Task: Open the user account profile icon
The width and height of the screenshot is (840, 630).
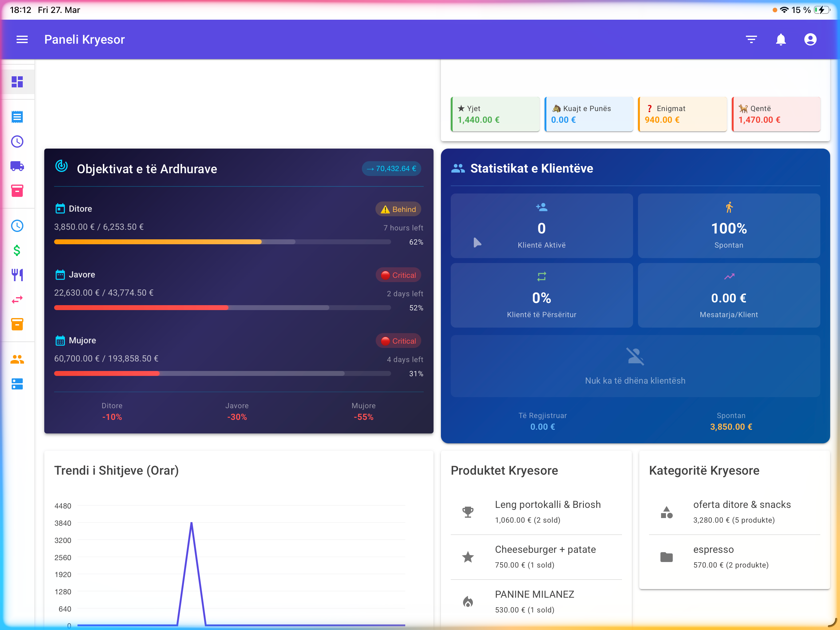Action: point(810,39)
